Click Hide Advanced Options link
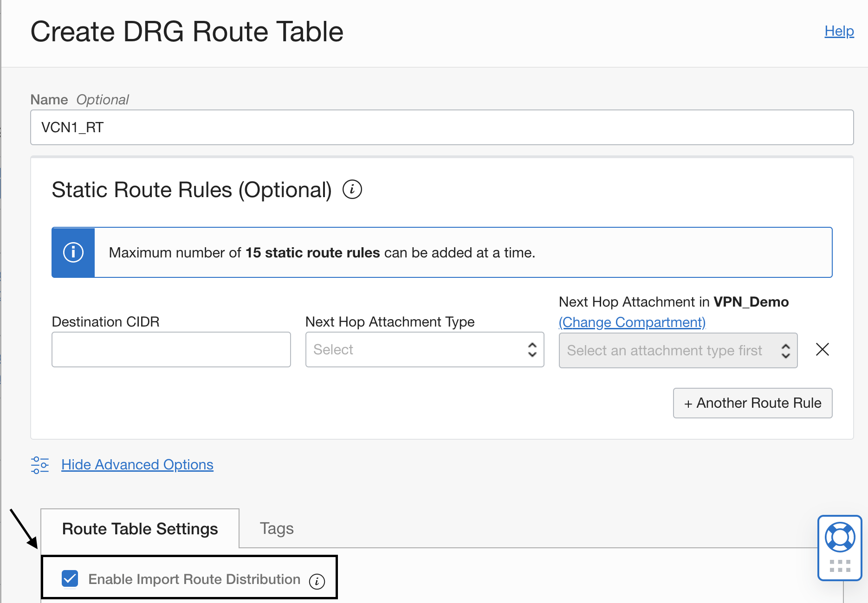This screenshot has width=868, height=603. tap(137, 465)
